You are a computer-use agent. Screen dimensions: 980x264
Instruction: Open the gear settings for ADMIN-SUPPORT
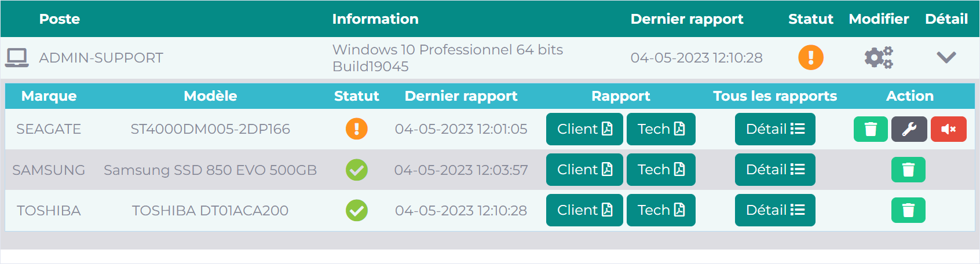(x=879, y=57)
